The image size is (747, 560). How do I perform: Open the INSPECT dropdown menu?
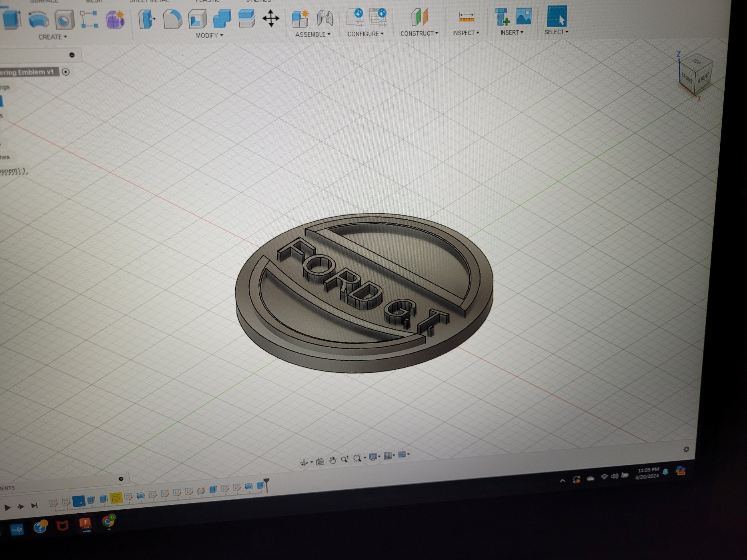pyautogui.click(x=466, y=33)
